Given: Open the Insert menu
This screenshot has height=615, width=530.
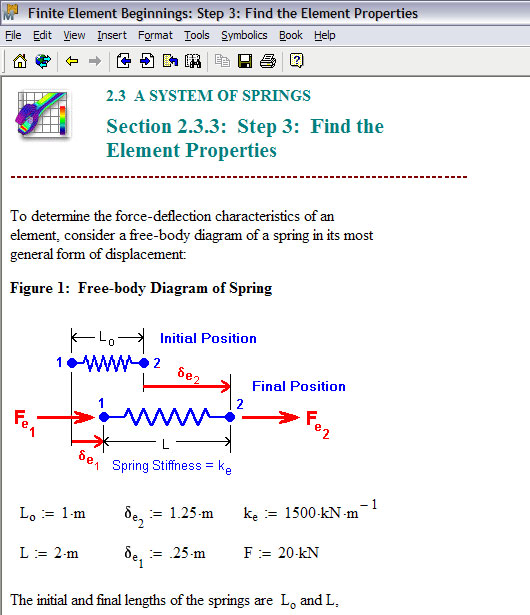Looking at the screenshot, I should [x=112, y=35].
